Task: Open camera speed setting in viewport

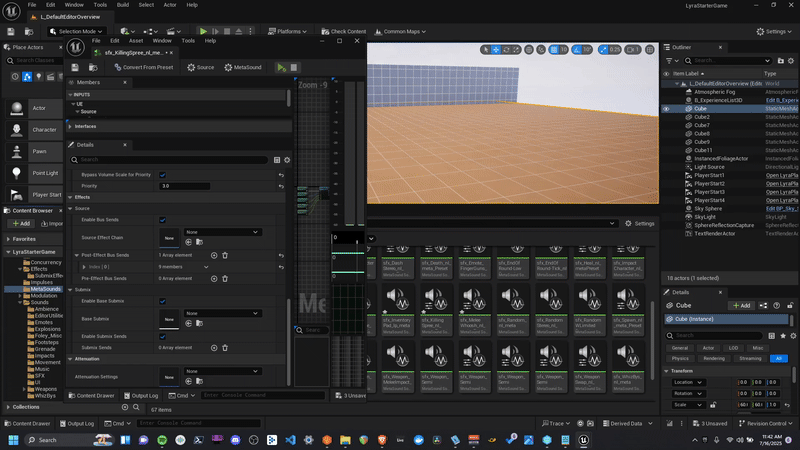Action: coord(633,50)
